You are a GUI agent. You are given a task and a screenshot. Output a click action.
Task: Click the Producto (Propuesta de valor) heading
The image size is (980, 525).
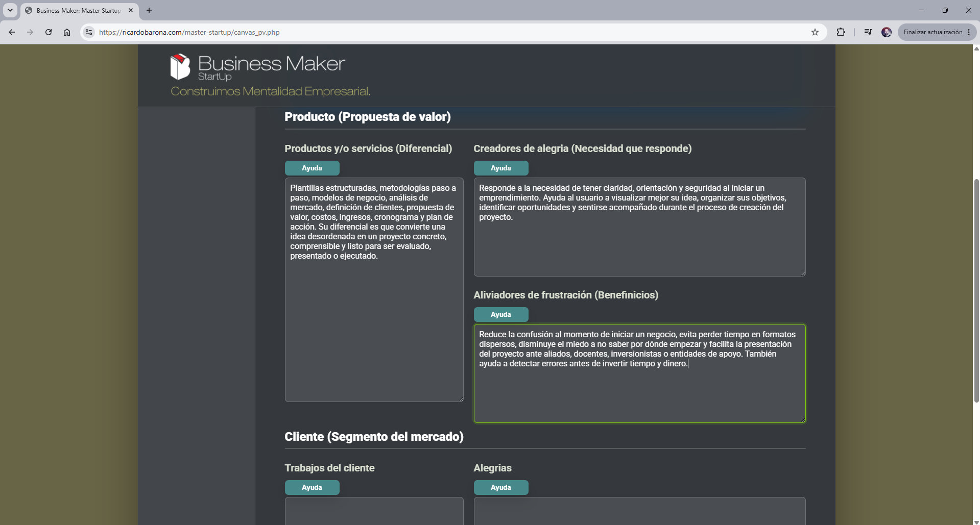point(368,117)
